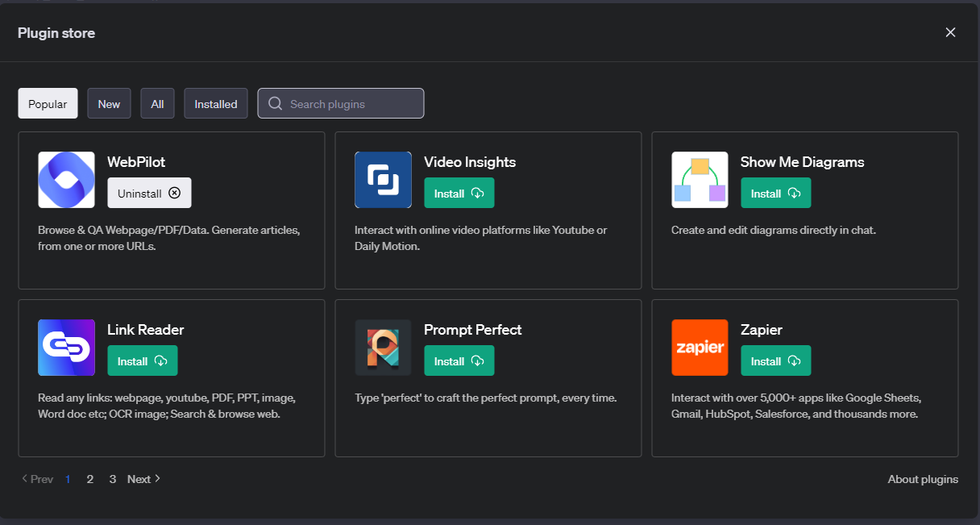Click the Show Me Diagrams logo
This screenshot has width=980, height=525.
[700, 180]
